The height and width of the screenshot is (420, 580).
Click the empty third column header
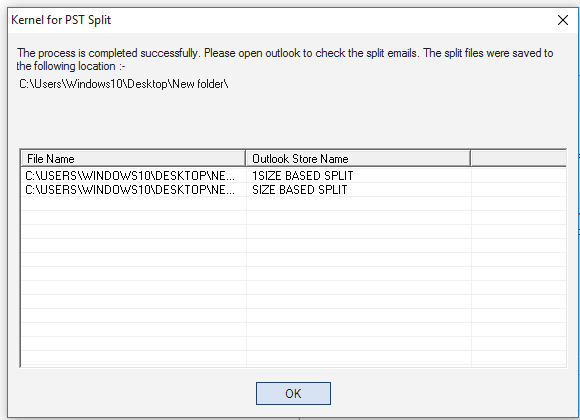coord(519,158)
